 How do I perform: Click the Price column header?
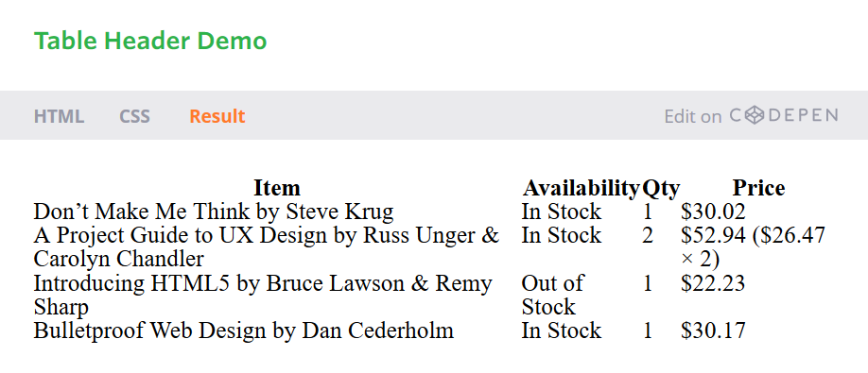tap(759, 189)
